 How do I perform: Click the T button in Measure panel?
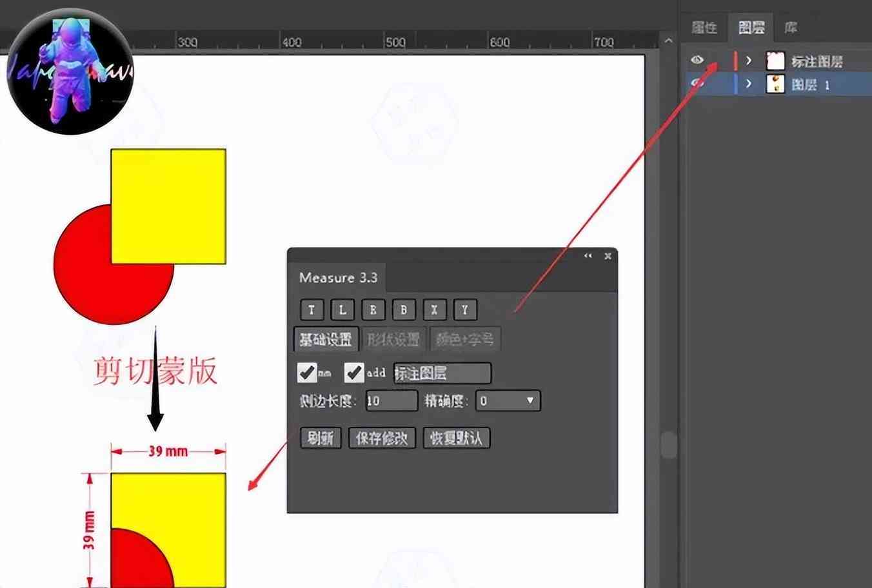click(x=312, y=310)
